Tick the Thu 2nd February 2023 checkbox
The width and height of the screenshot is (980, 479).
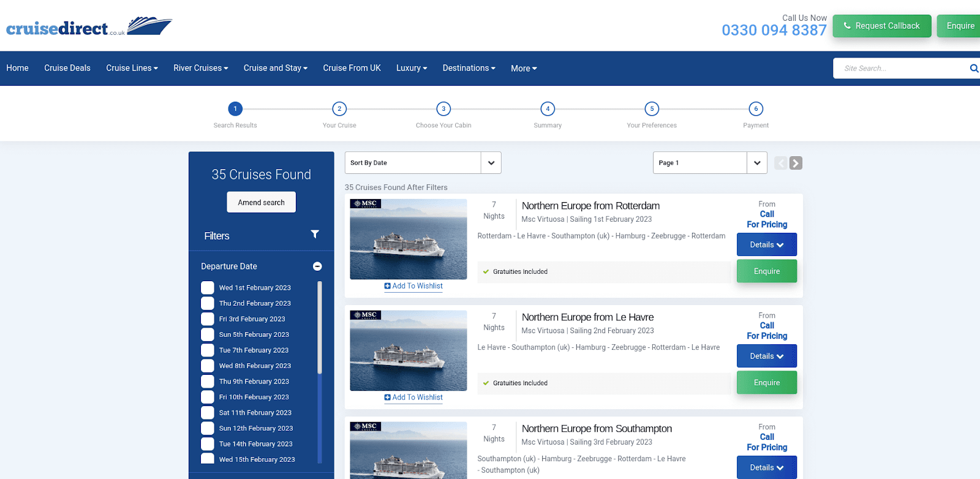tap(208, 303)
